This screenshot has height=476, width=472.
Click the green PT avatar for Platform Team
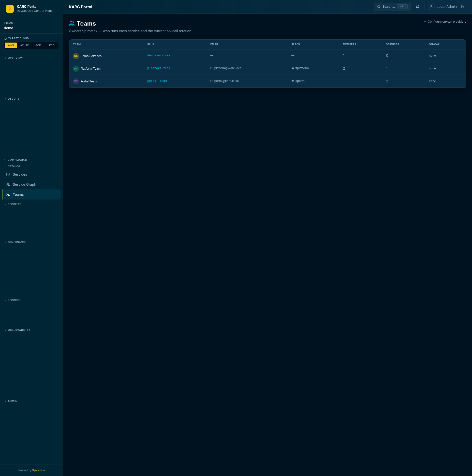click(x=76, y=68)
